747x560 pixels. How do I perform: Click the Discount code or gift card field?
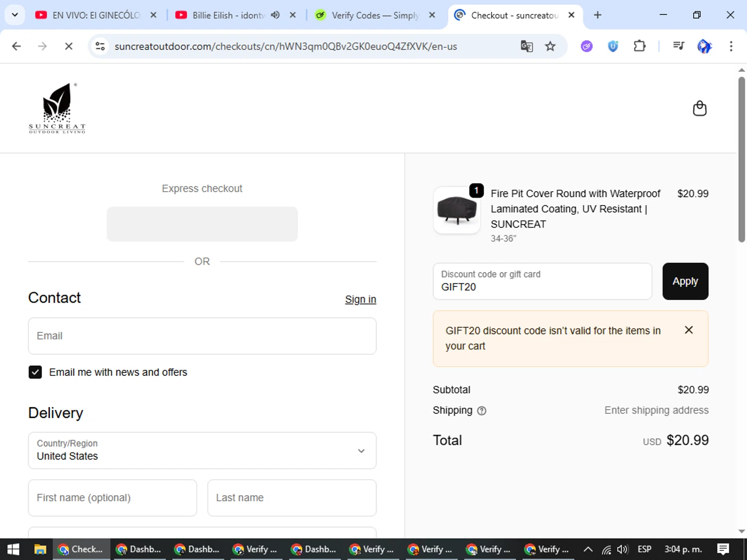pos(542,281)
